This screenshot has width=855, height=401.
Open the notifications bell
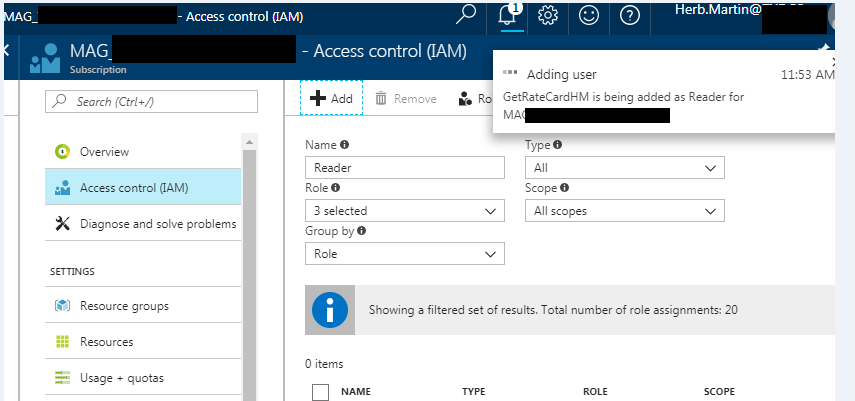tap(507, 16)
